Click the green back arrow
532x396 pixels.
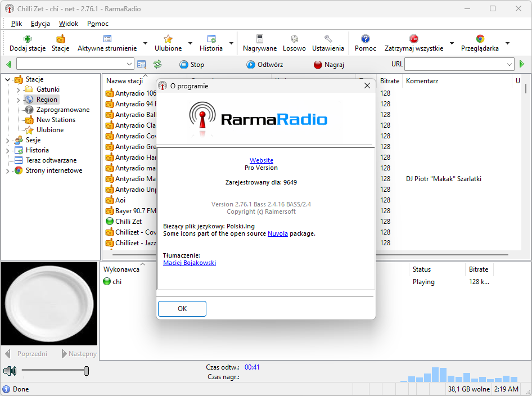coord(9,64)
